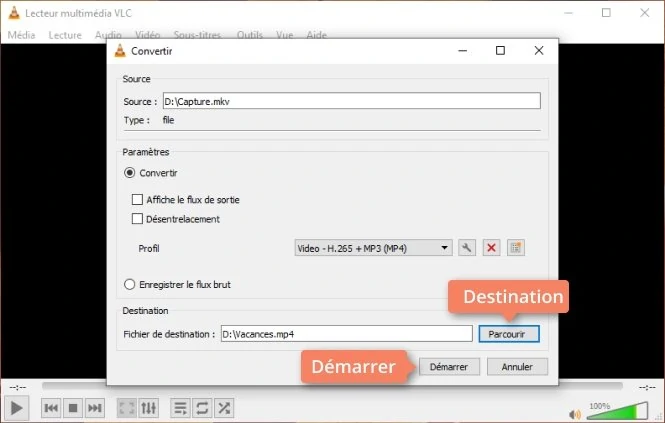
Task: Click the Parcourir button
Action: pos(509,334)
